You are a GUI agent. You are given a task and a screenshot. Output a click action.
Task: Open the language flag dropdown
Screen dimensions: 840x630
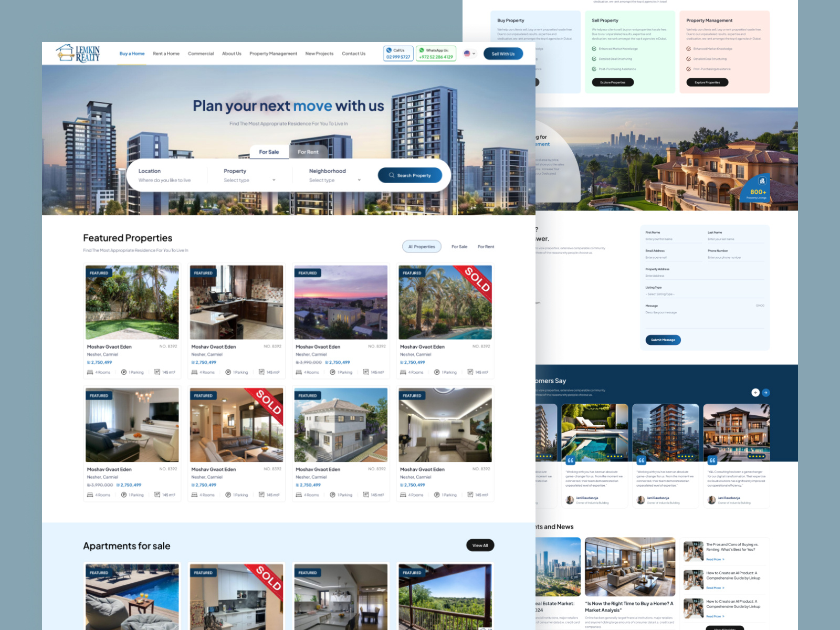[x=470, y=54]
